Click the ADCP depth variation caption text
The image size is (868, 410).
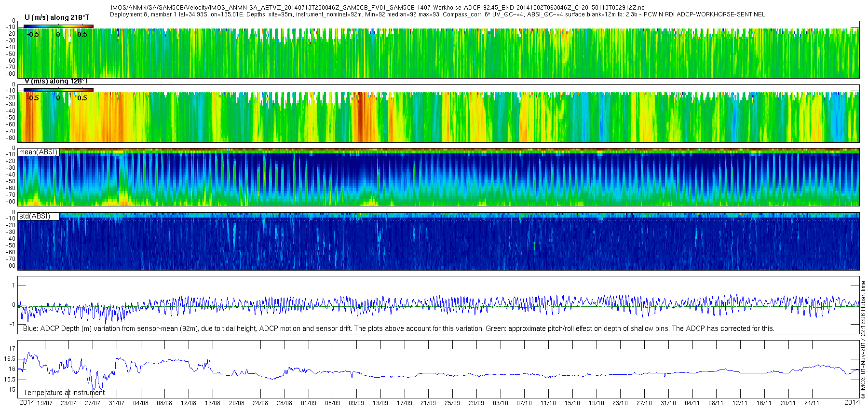pos(399,328)
